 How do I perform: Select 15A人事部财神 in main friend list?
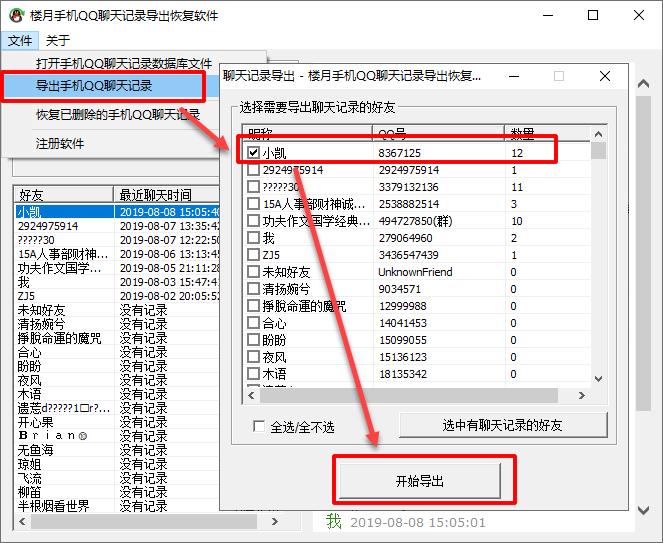[63, 254]
